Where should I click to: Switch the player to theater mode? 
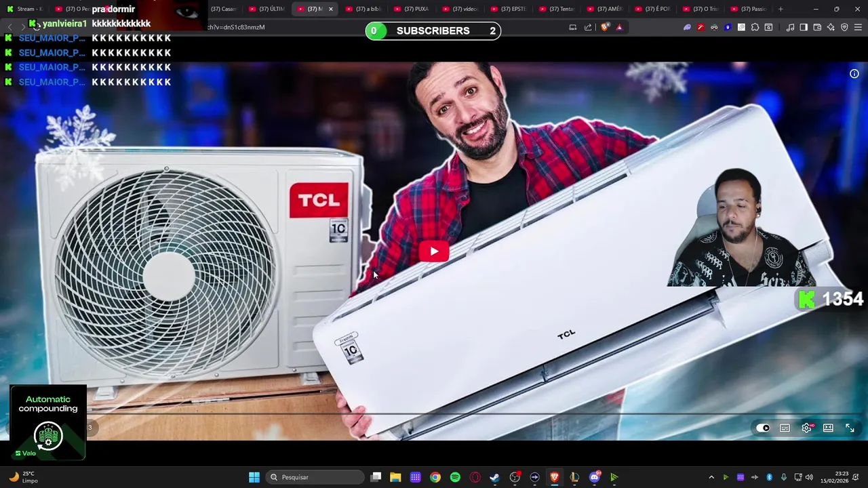tap(828, 428)
